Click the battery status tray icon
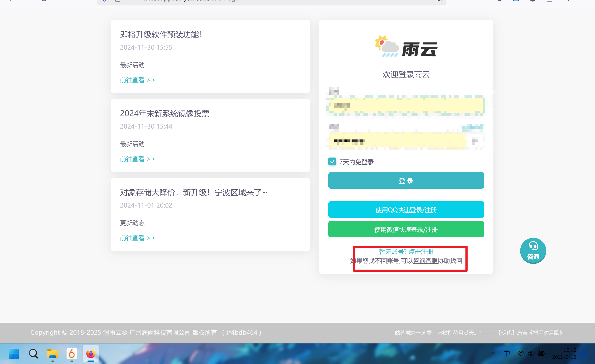The image size is (595, 364). [x=541, y=353]
